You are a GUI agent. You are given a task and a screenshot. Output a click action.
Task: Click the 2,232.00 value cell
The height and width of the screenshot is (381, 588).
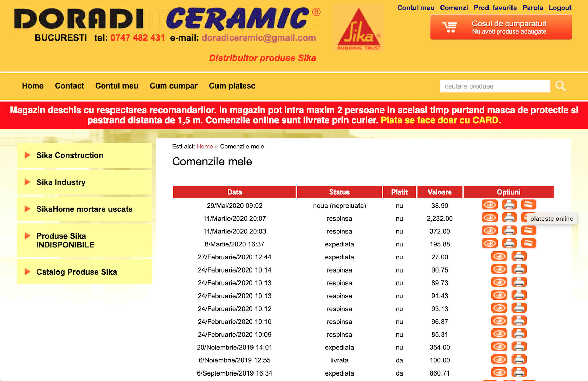[x=439, y=218]
